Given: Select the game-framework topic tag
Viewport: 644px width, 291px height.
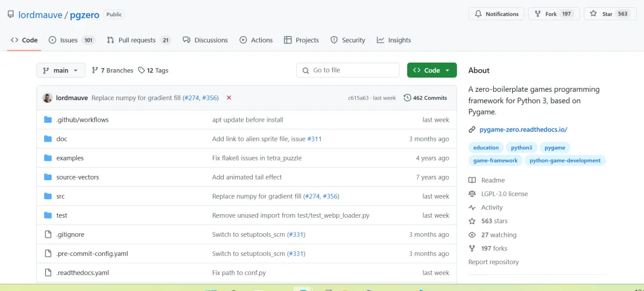Looking at the screenshot, I should coord(496,160).
